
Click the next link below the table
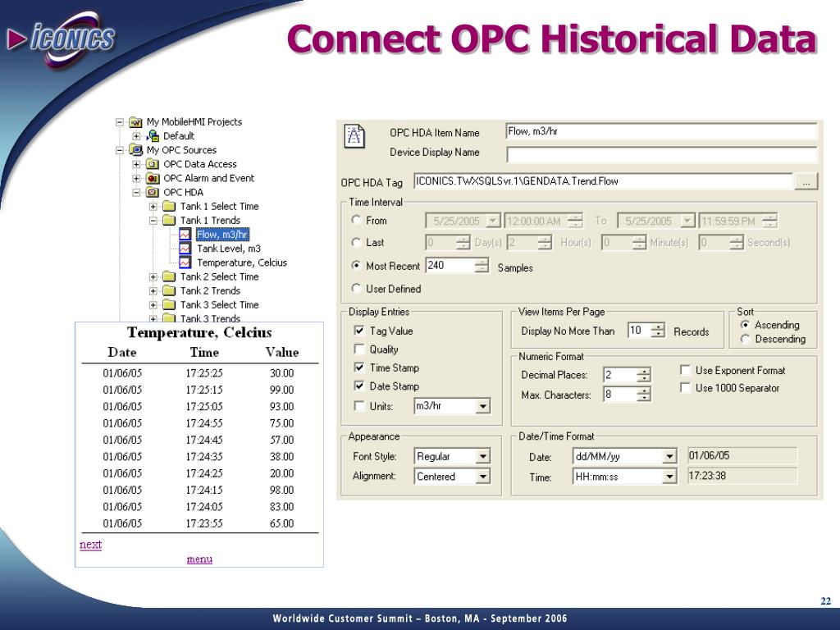pos(90,545)
